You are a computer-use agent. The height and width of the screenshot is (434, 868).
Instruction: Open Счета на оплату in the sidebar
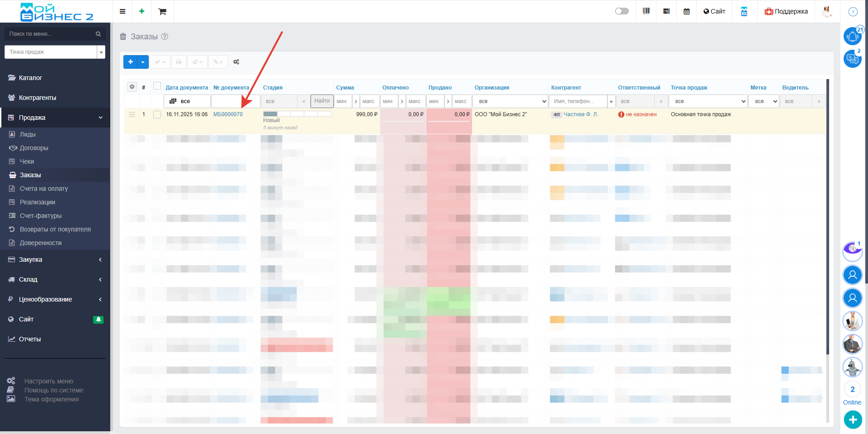(44, 189)
